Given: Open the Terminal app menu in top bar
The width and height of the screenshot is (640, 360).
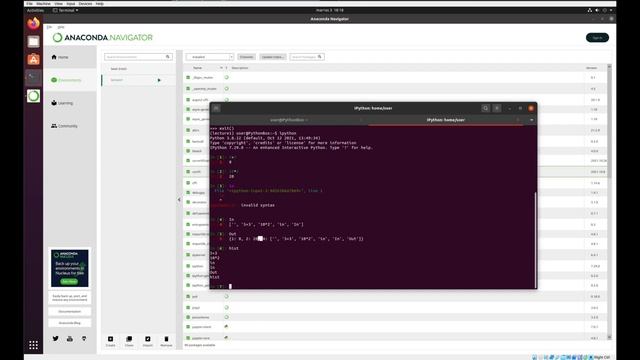Looking at the screenshot, I should coord(66,10).
